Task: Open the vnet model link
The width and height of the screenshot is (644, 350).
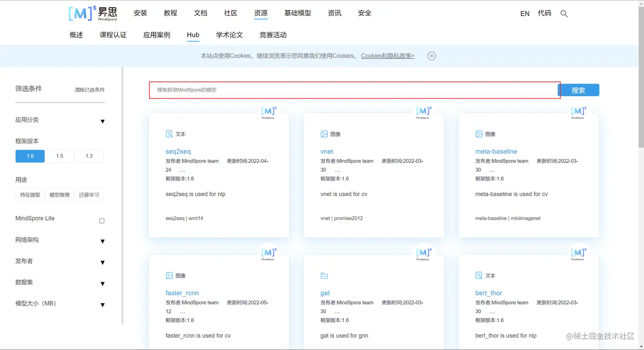Action: (x=327, y=151)
